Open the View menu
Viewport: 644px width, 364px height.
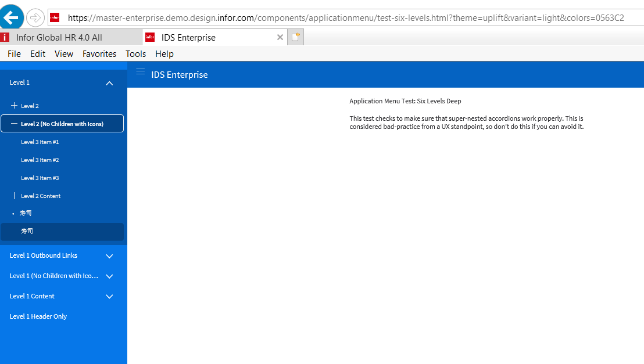(x=64, y=54)
